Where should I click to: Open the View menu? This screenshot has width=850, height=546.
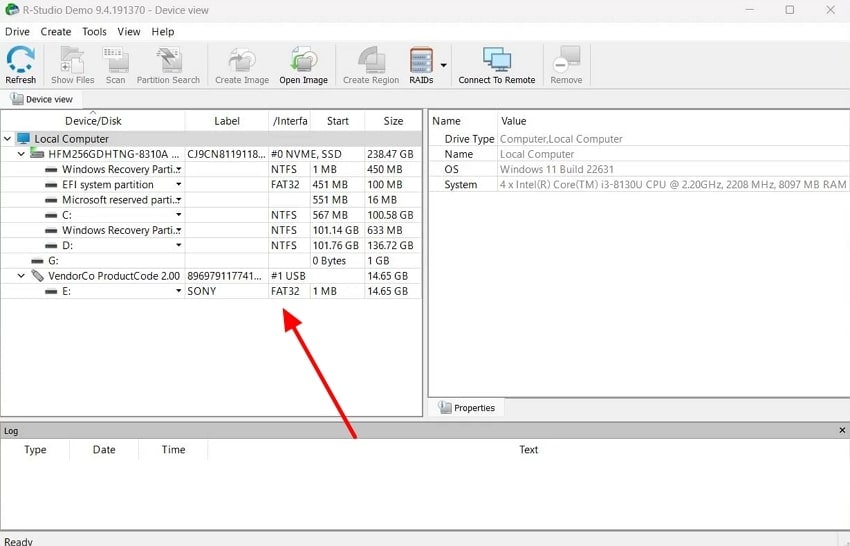pyautogui.click(x=128, y=31)
